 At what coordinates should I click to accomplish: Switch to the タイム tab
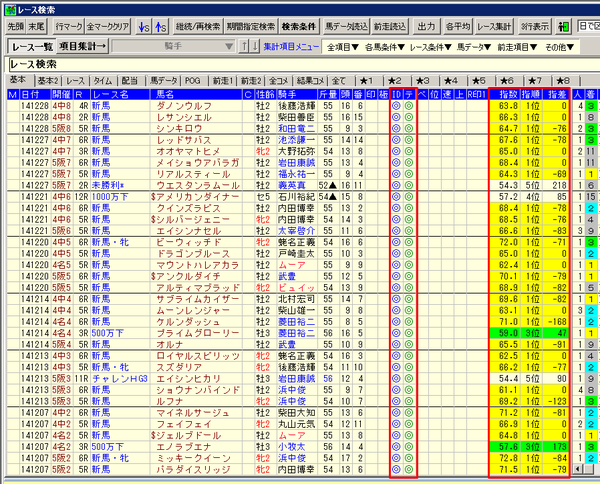tap(103, 81)
